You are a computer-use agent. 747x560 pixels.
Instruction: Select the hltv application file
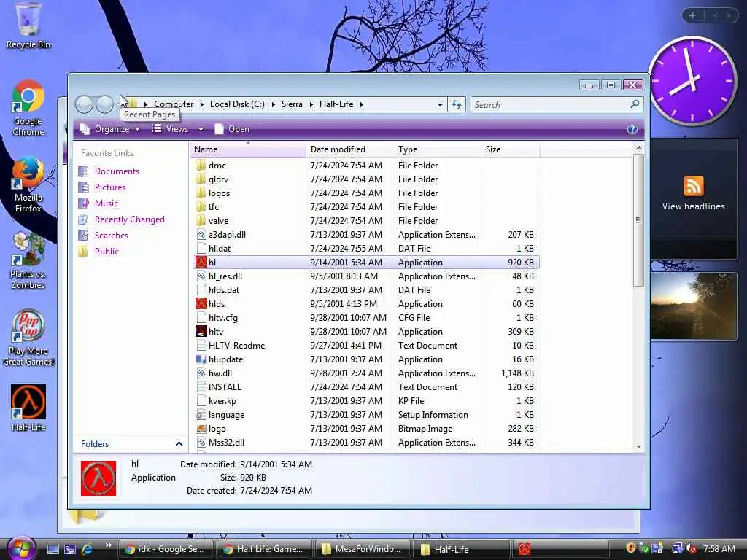coord(366,332)
